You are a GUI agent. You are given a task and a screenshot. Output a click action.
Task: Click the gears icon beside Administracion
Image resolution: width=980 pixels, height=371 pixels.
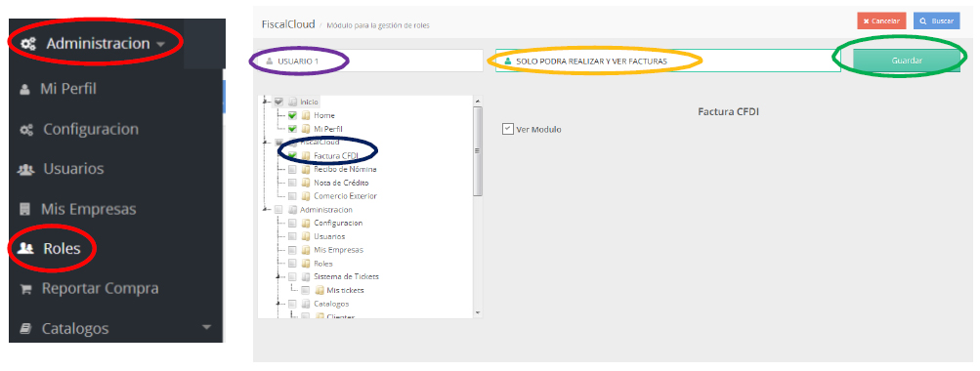pos(28,44)
